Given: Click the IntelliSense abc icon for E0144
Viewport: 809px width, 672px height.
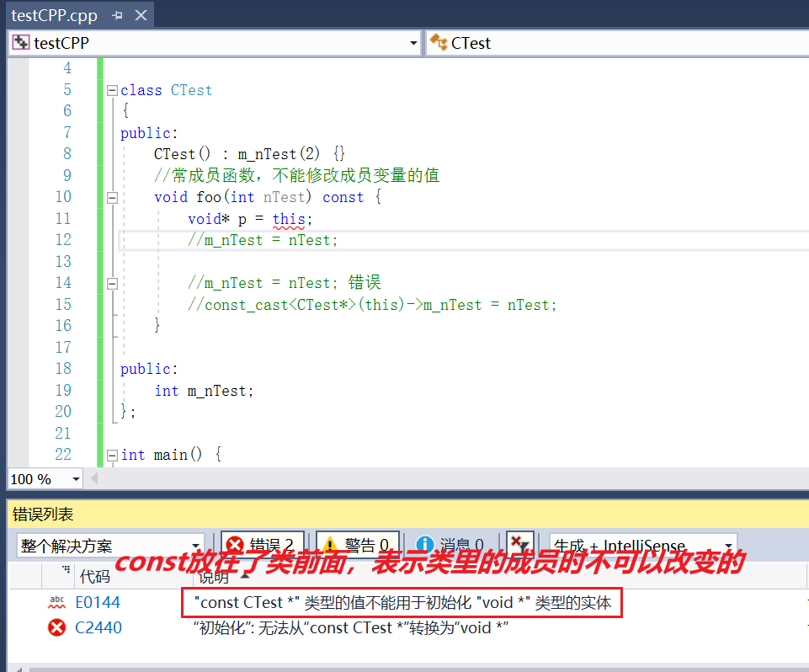Looking at the screenshot, I should tap(56, 602).
